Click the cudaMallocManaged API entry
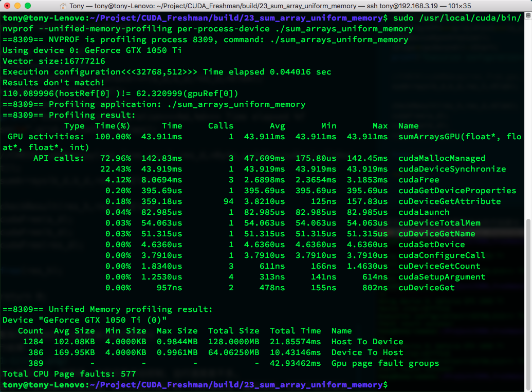Screen dimensions: 532x392 (x=442, y=158)
